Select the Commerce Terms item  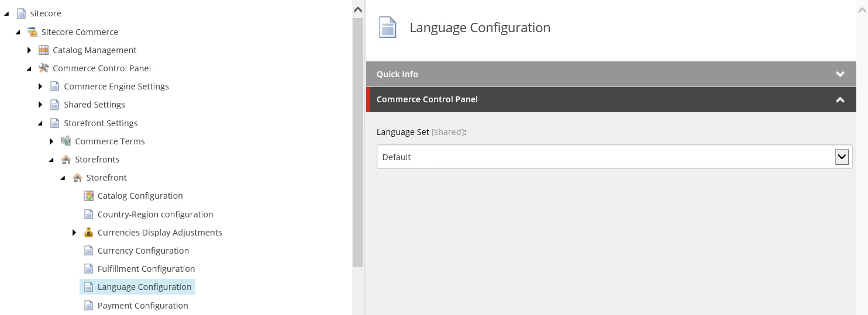pyautogui.click(x=110, y=141)
